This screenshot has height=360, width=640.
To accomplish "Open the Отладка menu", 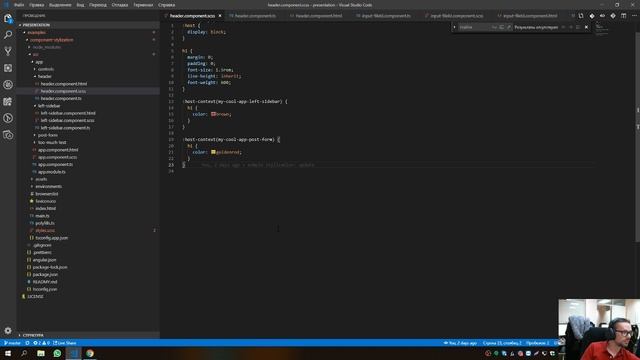I will click(x=120, y=5).
